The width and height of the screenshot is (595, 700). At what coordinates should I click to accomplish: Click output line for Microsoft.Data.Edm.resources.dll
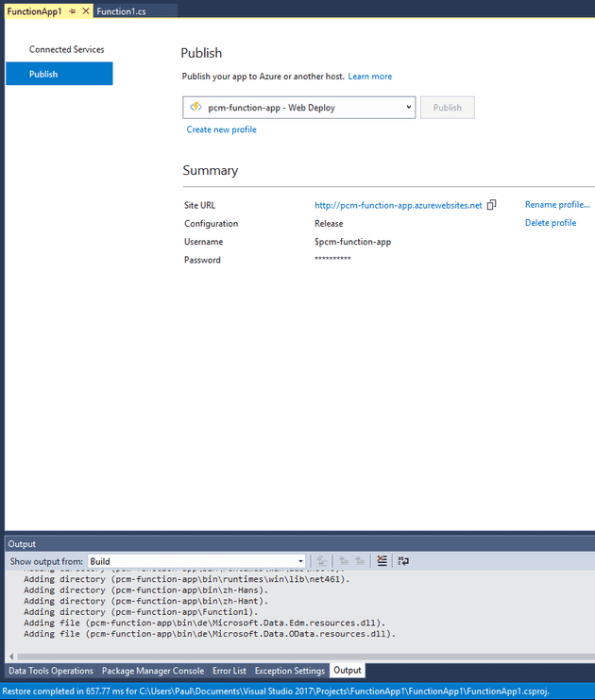click(x=204, y=623)
